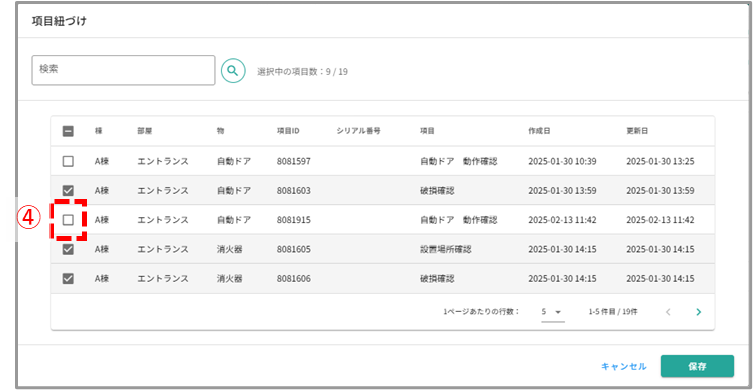Screen dimensions: 753x390
Task: Select the item ID cell 8081915
Action: tap(294, 220)
